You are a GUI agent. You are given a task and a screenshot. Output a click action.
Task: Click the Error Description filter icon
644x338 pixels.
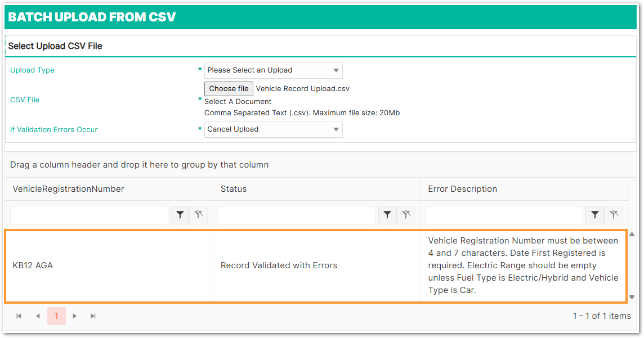(x=595, y=215)
